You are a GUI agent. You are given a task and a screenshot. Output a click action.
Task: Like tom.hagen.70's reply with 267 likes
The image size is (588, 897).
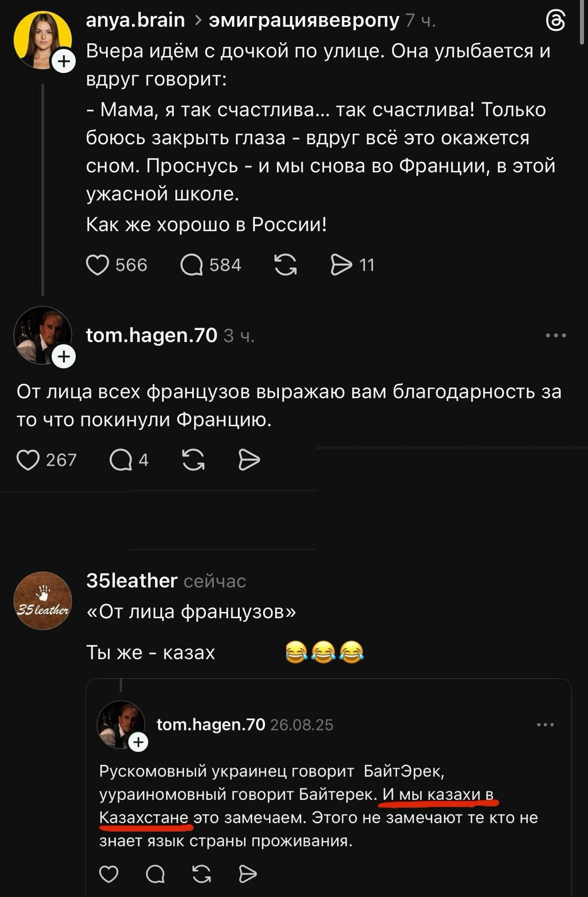pyautogui.click(x=28, y=460)
